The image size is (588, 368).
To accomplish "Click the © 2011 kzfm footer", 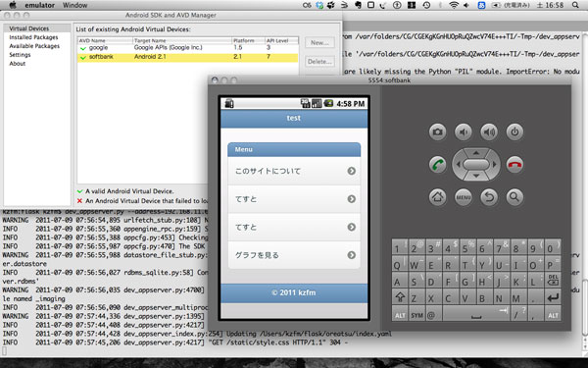I will (x=294, y=292).
